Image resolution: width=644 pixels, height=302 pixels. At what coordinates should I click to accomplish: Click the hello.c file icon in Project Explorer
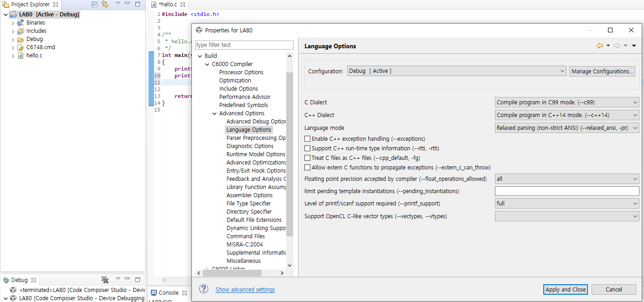point(21,56)
